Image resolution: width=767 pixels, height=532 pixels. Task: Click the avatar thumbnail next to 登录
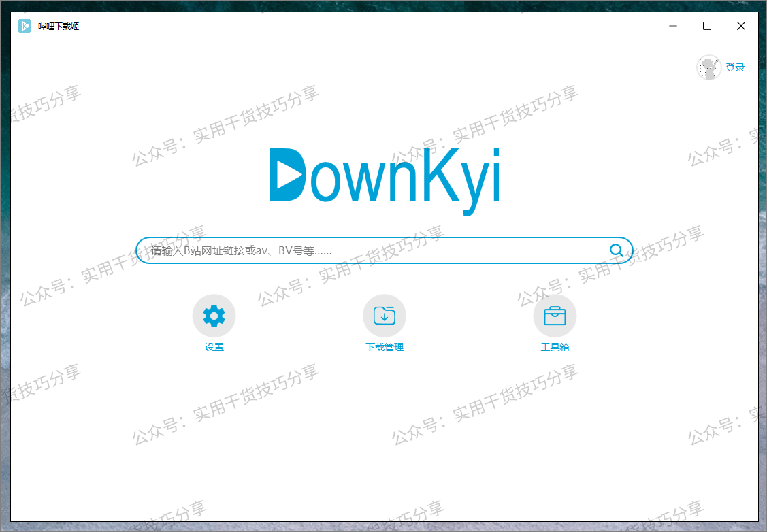(708, 67)
